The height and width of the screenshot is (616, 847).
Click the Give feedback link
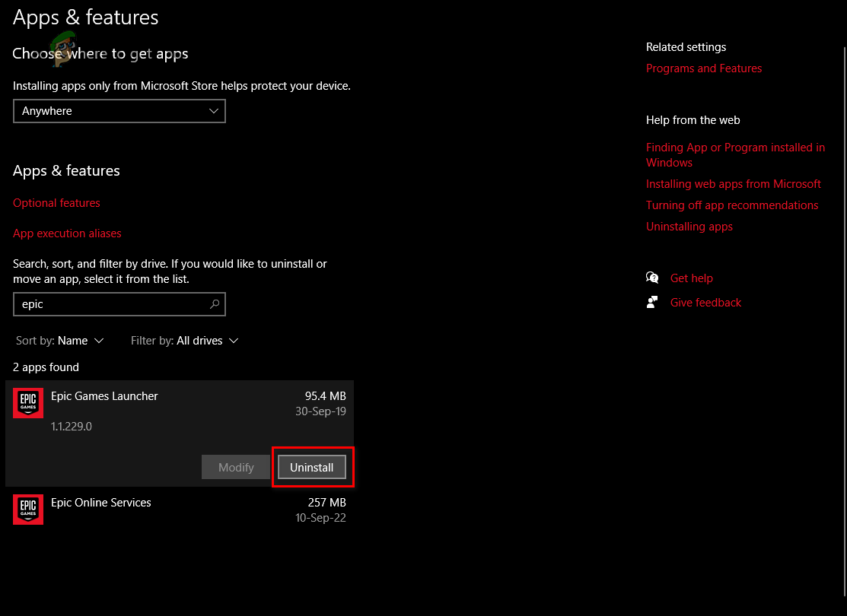coord(705,303)
